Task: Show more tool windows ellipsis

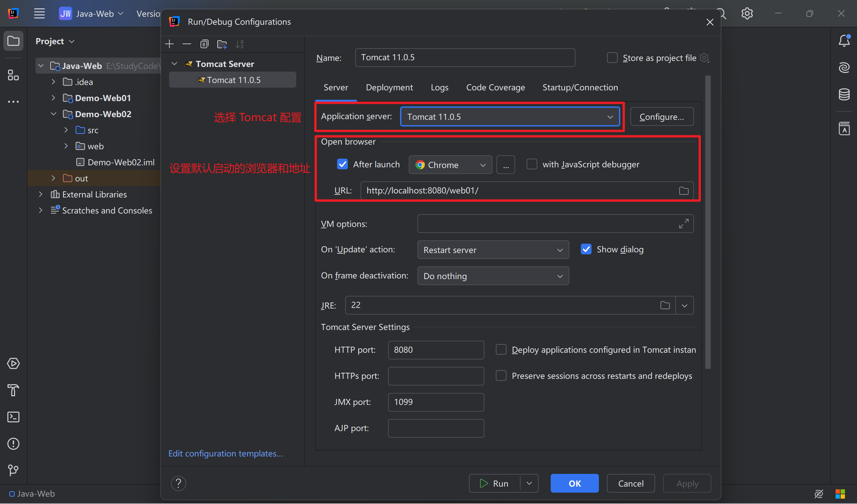Action: tap(13, 102)
